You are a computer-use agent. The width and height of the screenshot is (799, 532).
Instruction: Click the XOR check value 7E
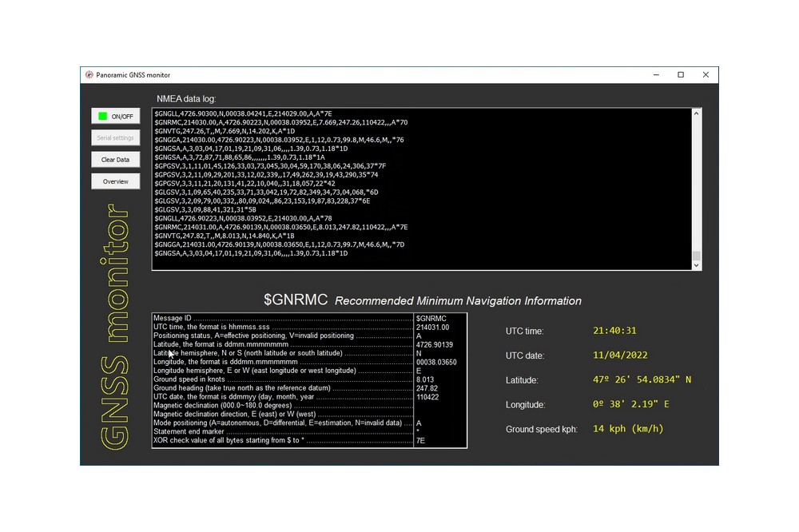(420, 440)
